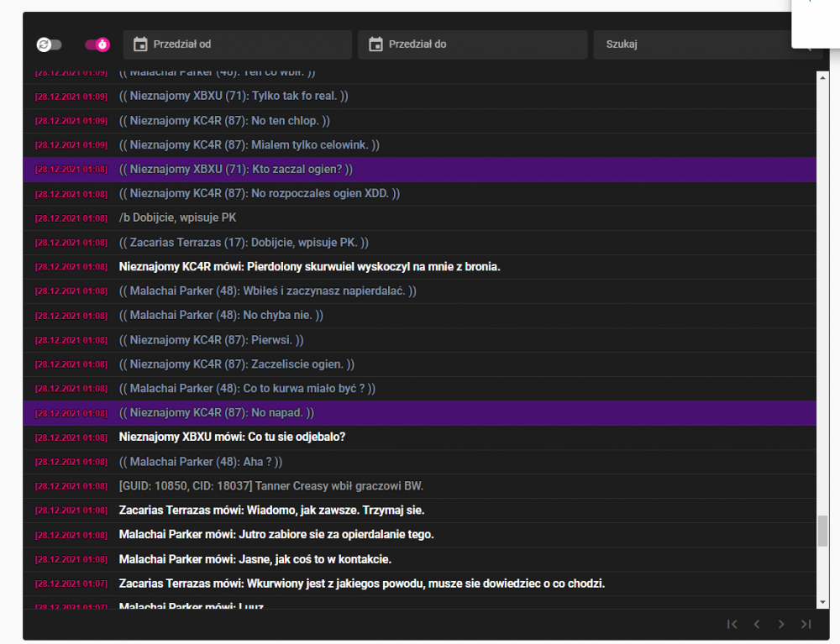Click the calendar icon in Przedział do
Screen dimensions: 840x644
375,44
